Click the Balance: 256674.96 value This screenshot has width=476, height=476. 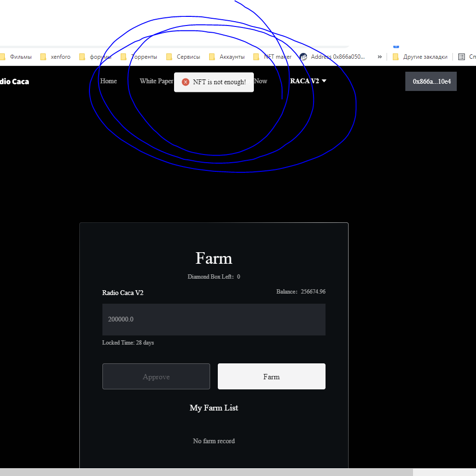(301, 292)
